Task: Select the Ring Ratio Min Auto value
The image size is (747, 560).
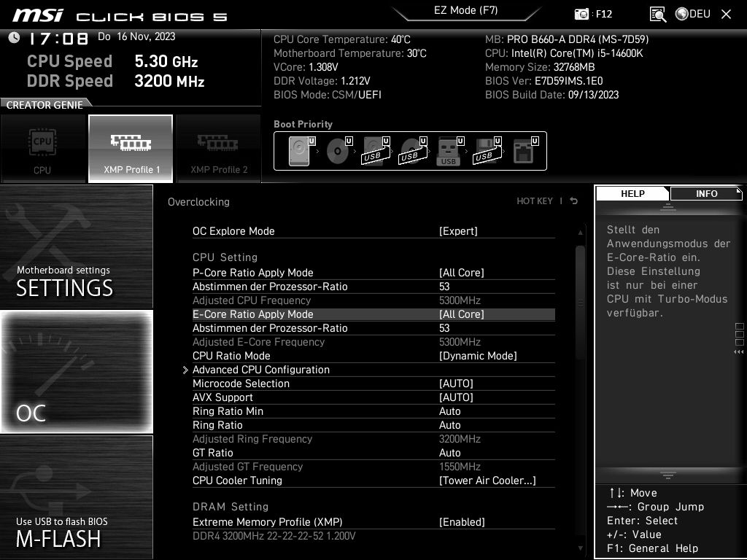Action: coord(449,411)
